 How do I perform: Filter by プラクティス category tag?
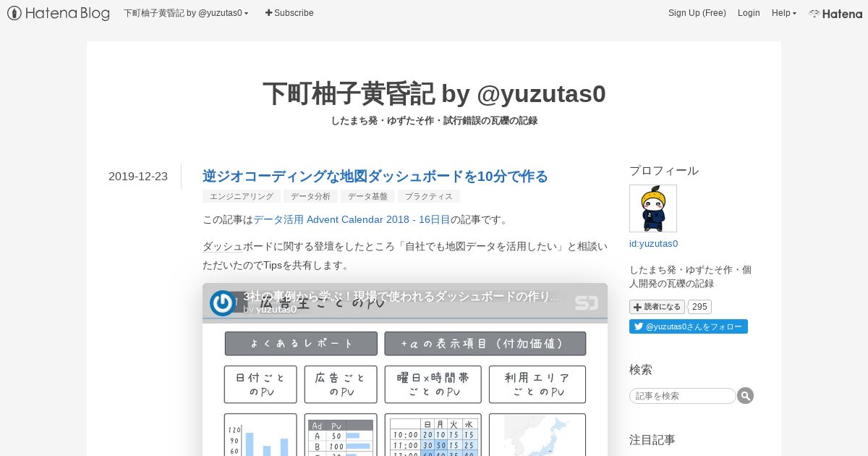click(x=429, y=196)
